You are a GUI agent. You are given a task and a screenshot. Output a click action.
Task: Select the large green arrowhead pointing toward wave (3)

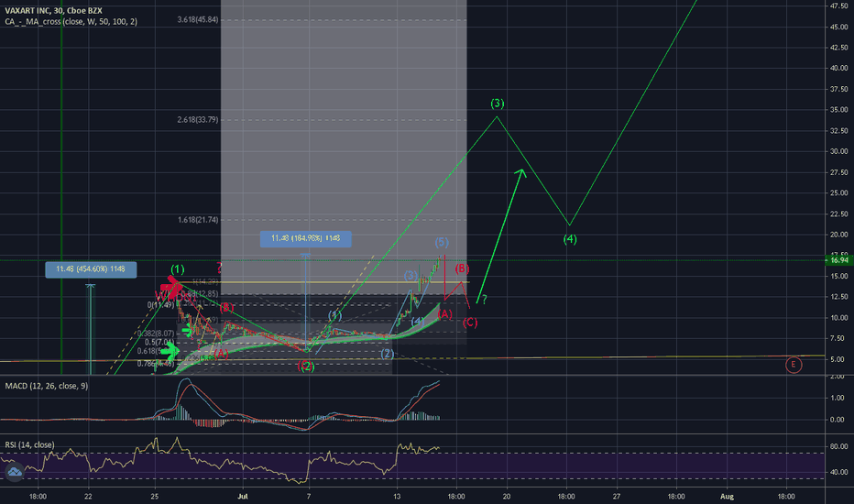click(520, 173)
